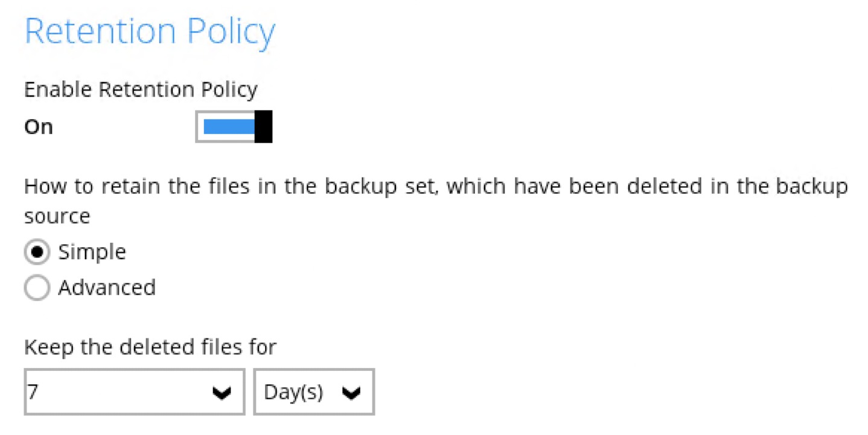Open the number of days dropdown showing 7
Viewport: 868px width, 435px height.
pos(134,392)
